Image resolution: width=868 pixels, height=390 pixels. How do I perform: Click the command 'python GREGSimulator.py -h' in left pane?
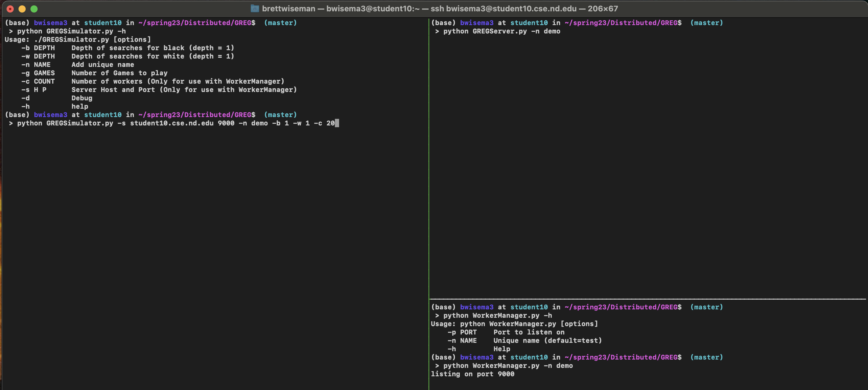tap(71, 31)
